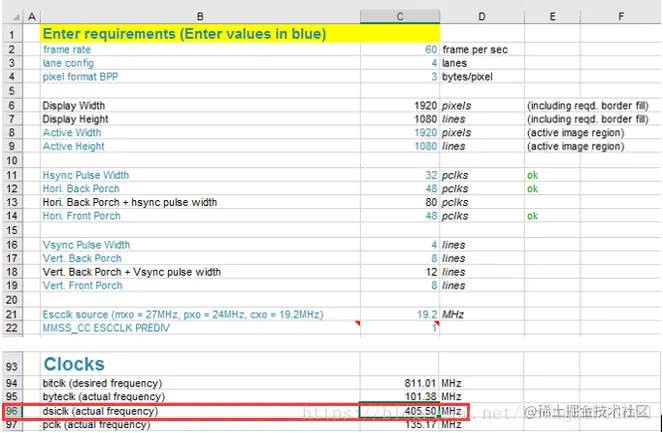Click the select-all corner triangle
663x433 pixels.
[16, 17]
